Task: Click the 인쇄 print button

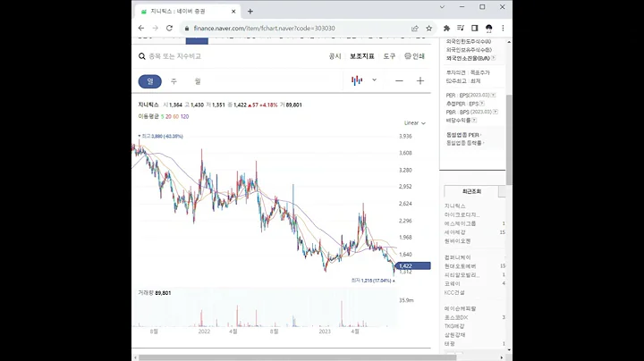Action: coord(414,56)
